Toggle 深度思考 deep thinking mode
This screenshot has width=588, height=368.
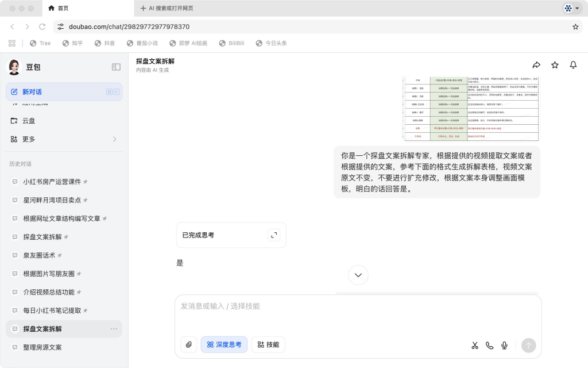224,344
